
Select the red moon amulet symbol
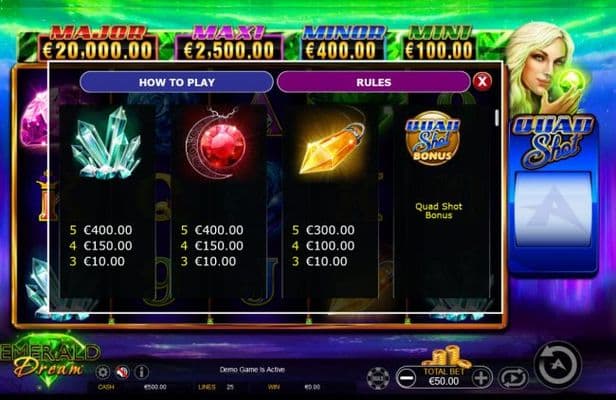coord(216,143)
